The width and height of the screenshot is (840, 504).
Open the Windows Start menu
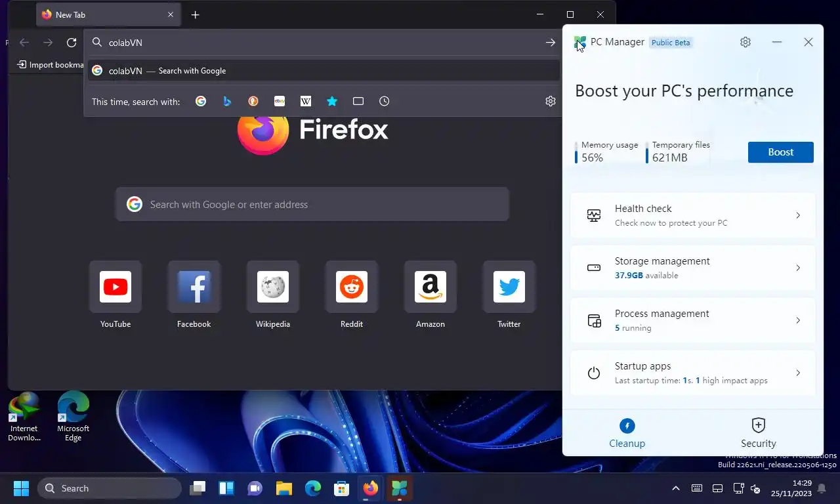pos(21,488)
